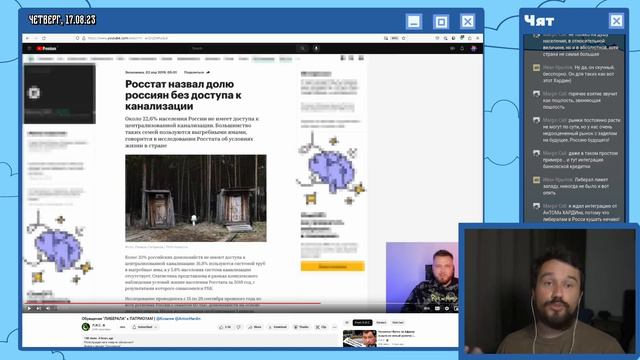The width and height of the screenshot is (640, 360).
Task: Open the channel avatar below the video
Action: 86,327
